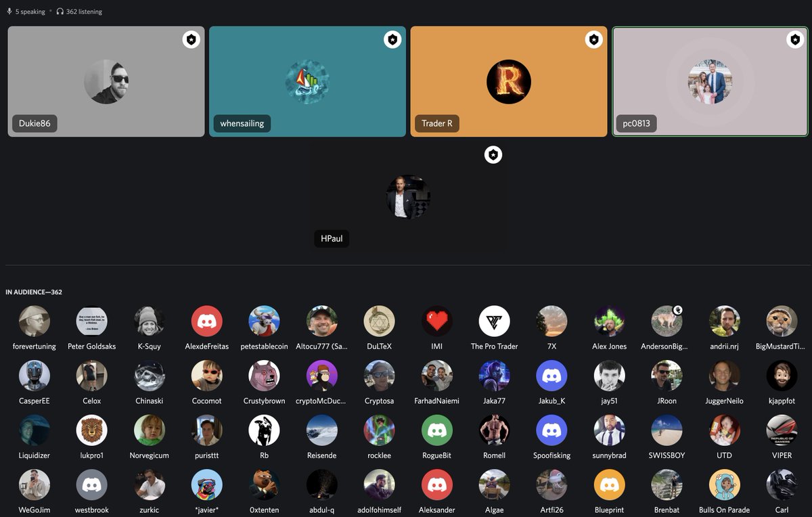
Task: Click the headphones icon next to '362 listening'
Action: point(60,12)
